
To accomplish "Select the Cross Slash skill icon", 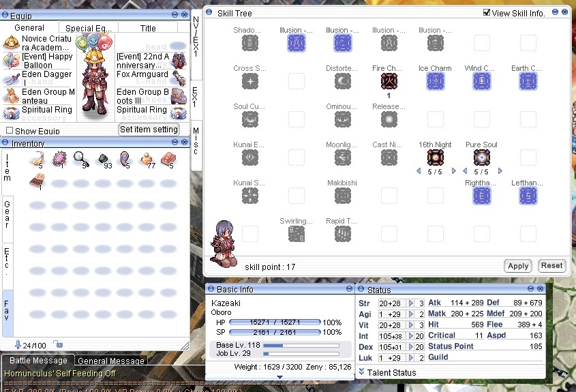I will tap(249, 81).
